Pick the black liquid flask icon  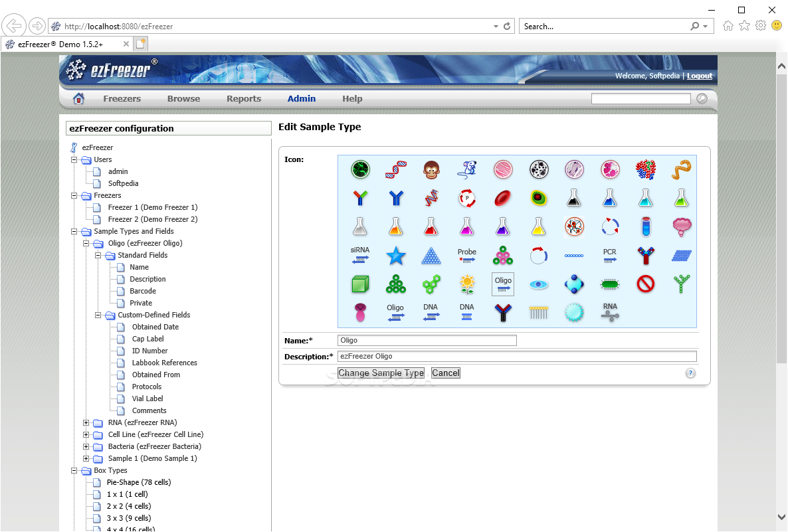tap(574, 199)
